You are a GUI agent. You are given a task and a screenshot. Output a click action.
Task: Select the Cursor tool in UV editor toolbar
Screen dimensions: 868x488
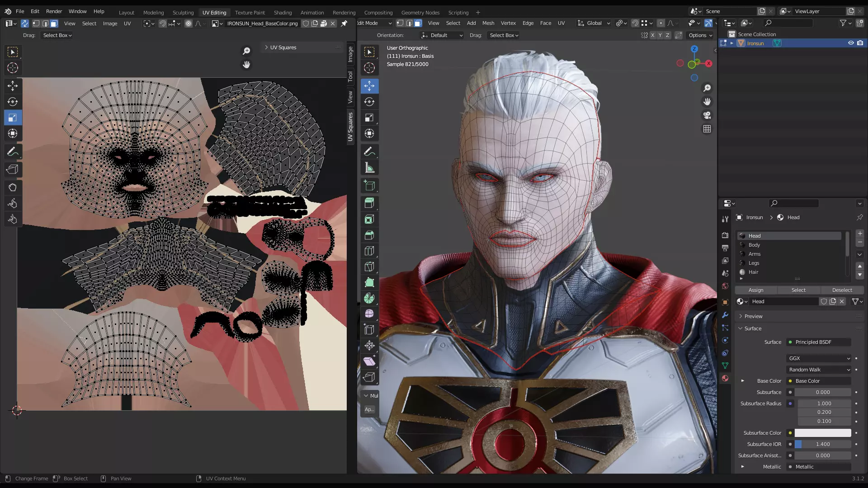pyautogui.click(x=13, y=68)
